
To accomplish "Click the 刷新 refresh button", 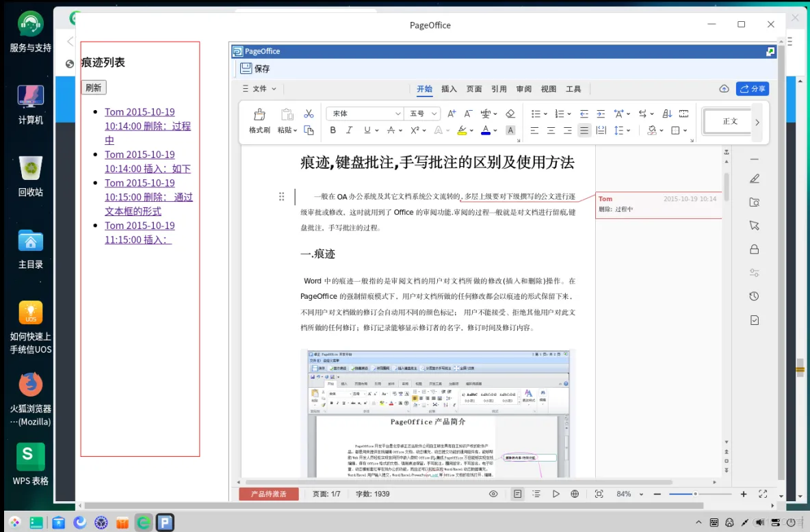I will [x=94, y=88].
